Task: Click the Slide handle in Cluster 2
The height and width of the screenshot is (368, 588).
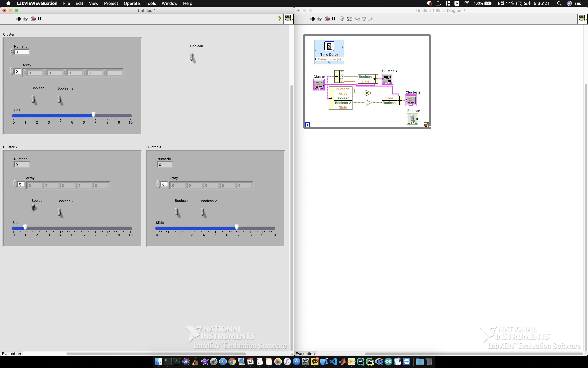Action: 25,227
